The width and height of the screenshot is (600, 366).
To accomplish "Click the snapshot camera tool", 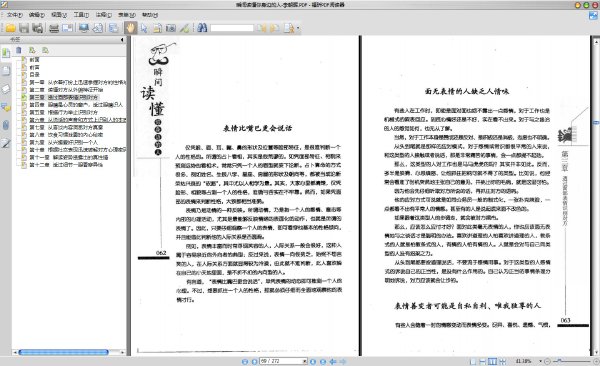I will (171, 28).
